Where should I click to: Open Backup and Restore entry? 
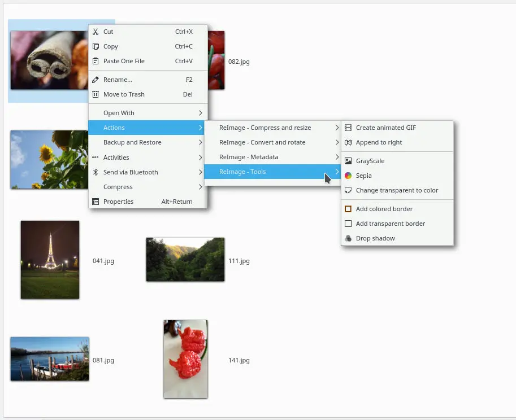pyautogui.click(x=148, y=142)
